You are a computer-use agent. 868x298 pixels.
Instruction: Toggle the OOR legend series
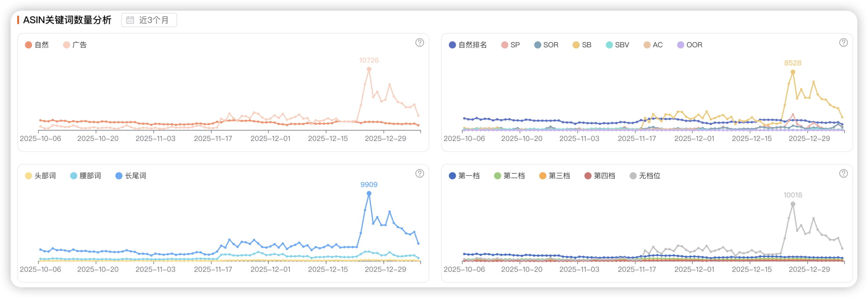[690, 45]
